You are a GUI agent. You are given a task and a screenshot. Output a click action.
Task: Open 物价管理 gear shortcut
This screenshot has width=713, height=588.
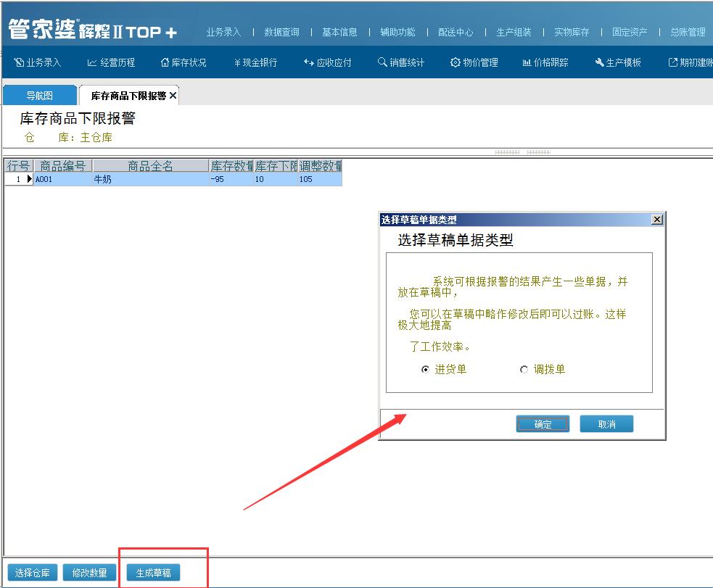click(474, 62)
